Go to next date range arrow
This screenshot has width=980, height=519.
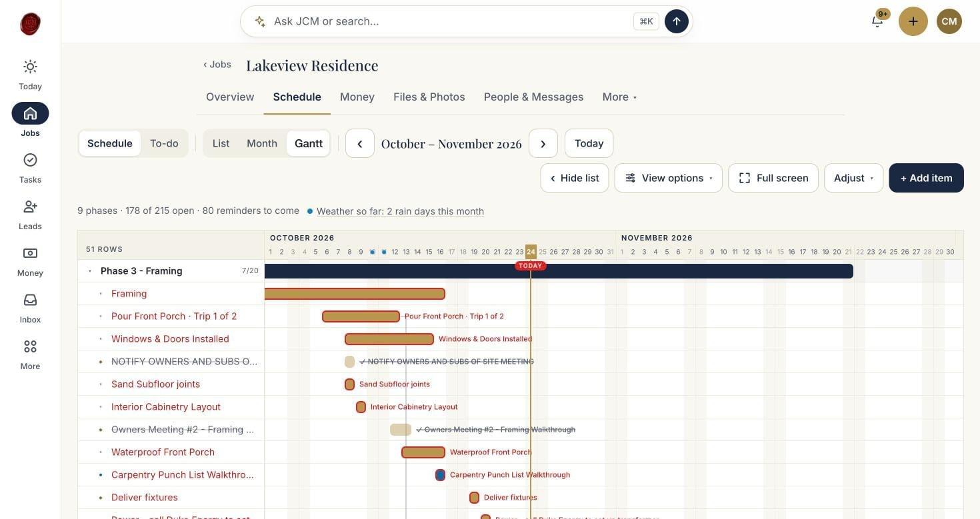[x=543, y=143]
